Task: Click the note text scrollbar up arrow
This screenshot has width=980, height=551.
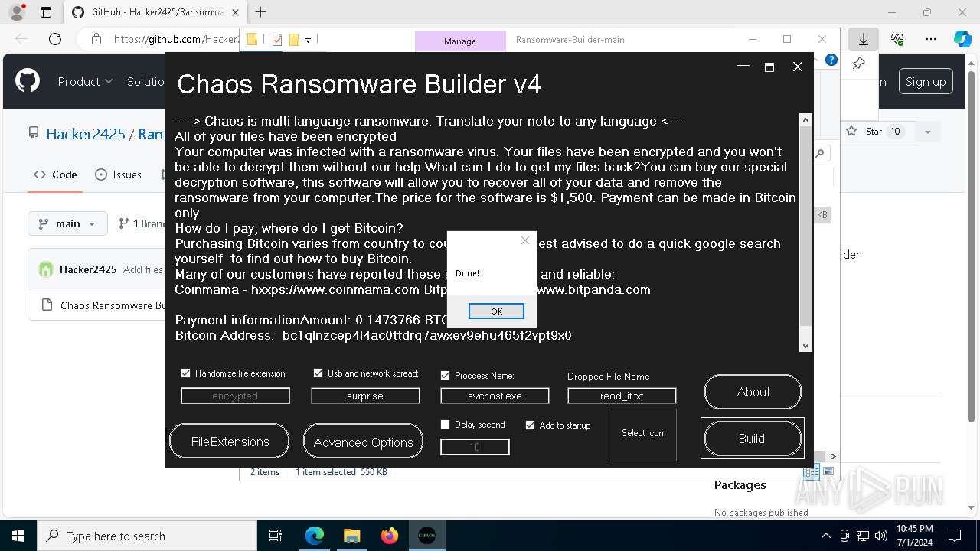Action: pos(805,120)
